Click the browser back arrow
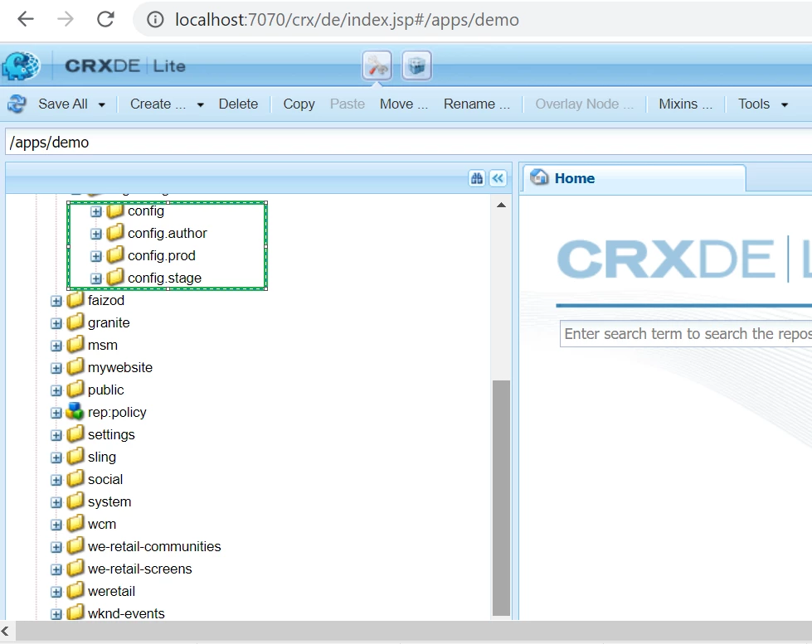 point(26,20)
